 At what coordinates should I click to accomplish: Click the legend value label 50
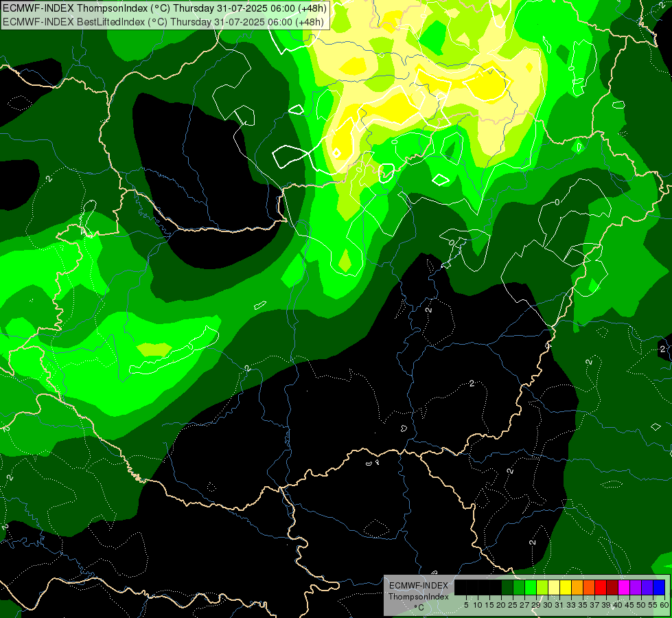coord(641,605)
